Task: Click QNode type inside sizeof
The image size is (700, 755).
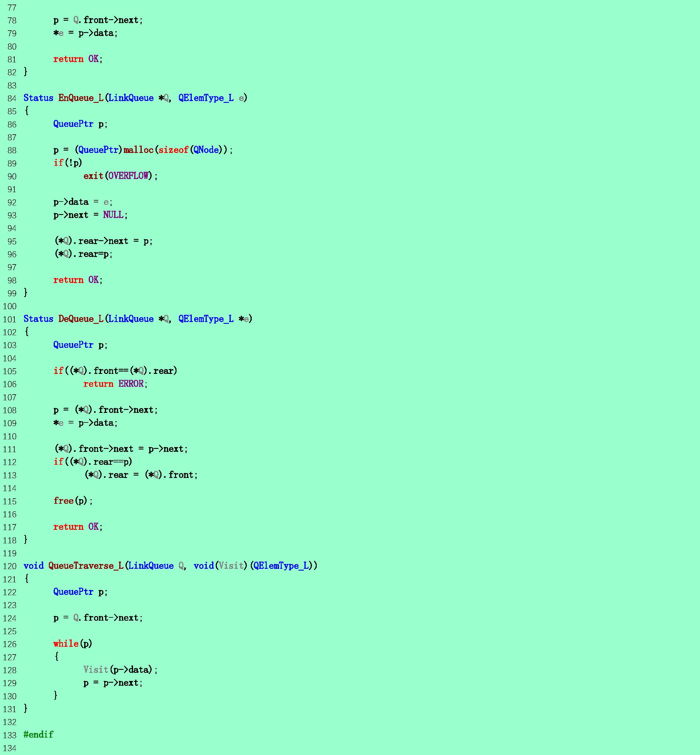Action: coord(206,150)
